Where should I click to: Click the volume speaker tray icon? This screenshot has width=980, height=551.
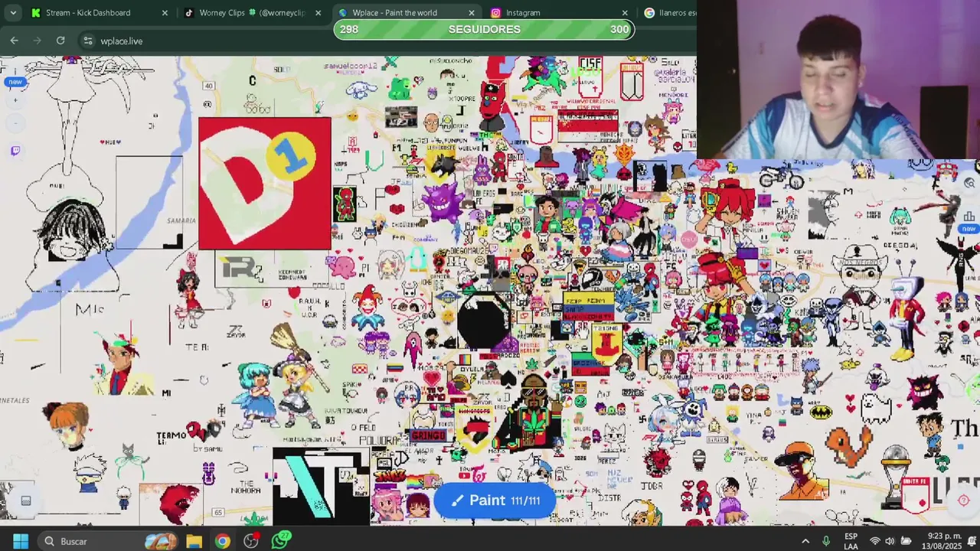(890, 541)
